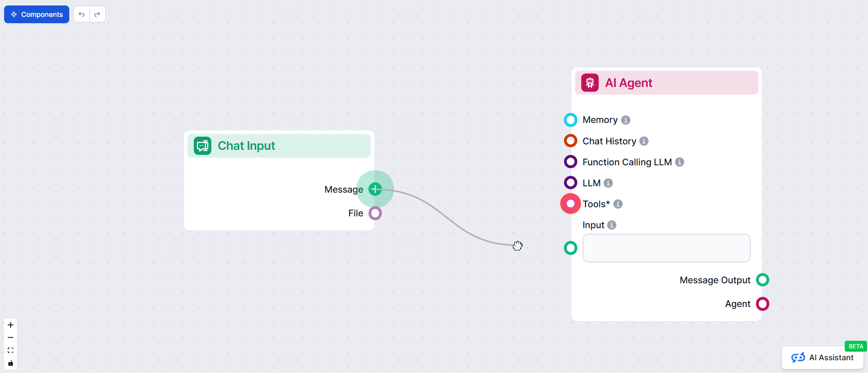Open the Components panel
The image size is (868, 373).
(37, 15)
